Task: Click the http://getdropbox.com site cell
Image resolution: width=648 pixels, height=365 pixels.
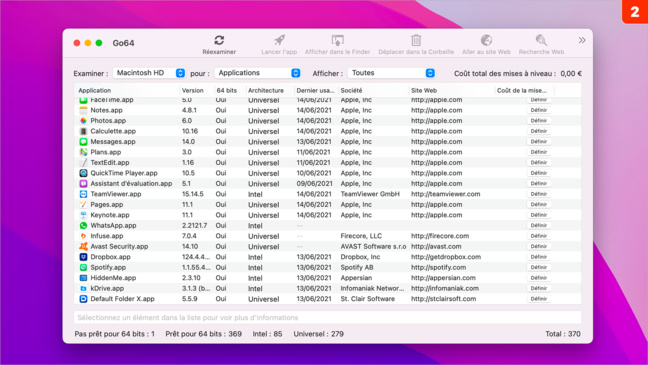Action: point(446,257)
